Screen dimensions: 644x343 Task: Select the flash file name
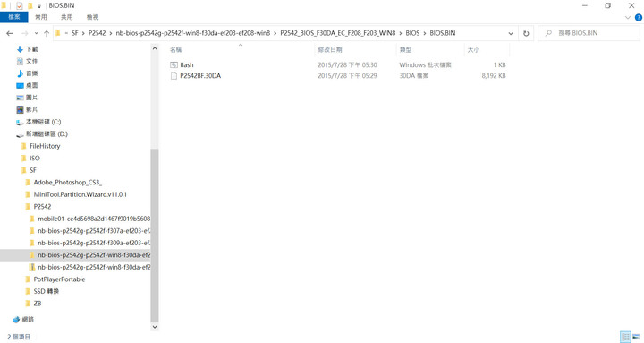point(186,65)
